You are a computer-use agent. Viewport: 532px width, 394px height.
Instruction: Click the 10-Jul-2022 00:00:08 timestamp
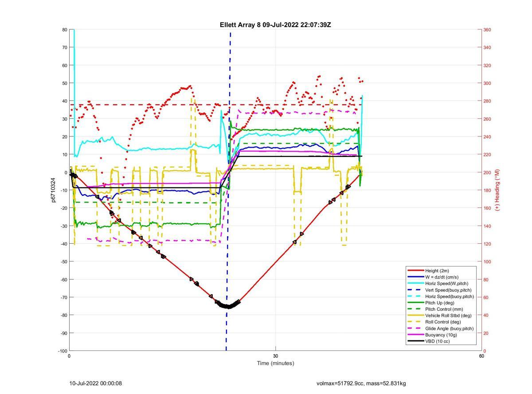pyautogui.click(x=96, y=383)
